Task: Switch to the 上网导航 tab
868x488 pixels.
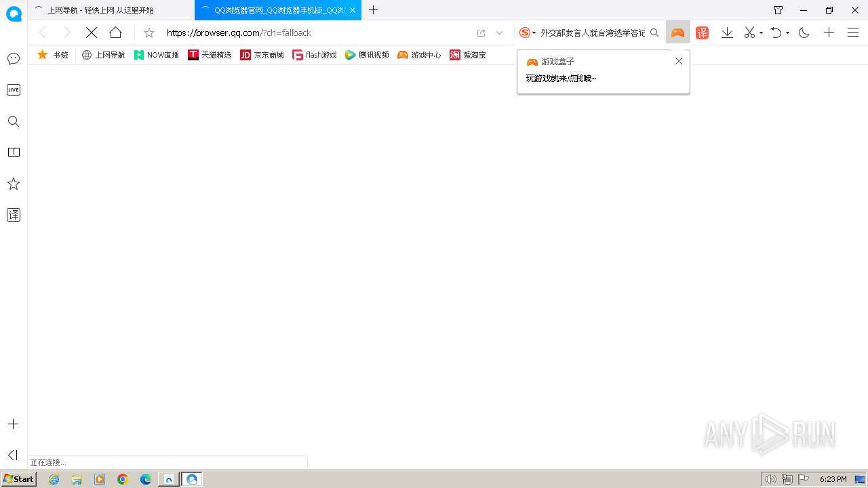Action: coord(111,10)
